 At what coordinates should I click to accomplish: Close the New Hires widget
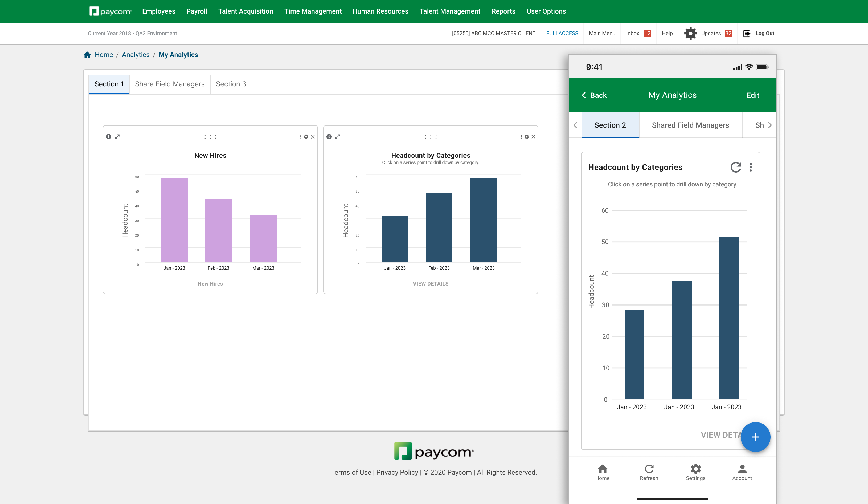click(313, 137)
